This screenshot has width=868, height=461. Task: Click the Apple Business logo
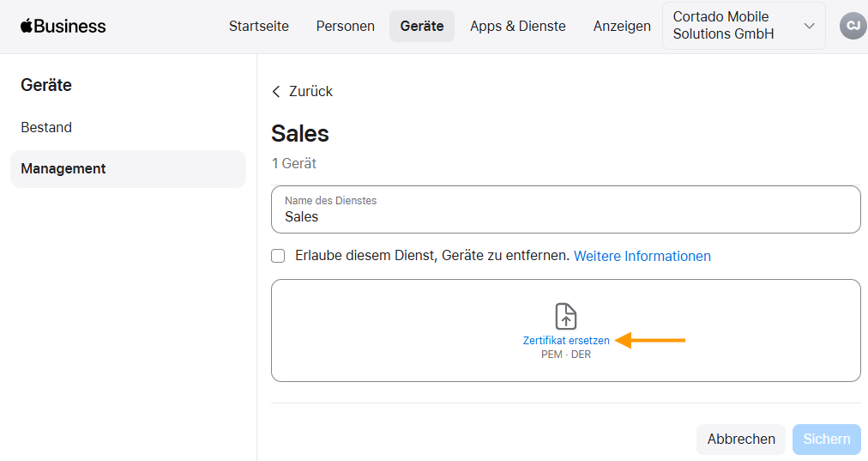[x=63, y=26]
